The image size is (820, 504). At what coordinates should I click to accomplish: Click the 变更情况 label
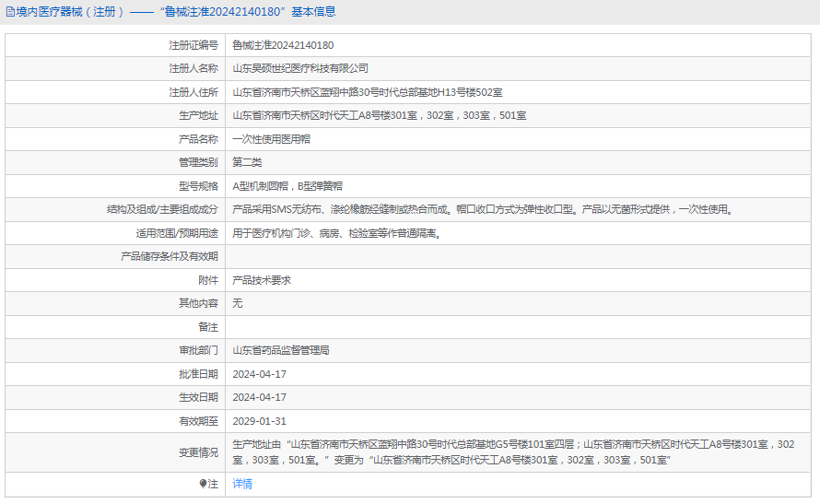198,452
